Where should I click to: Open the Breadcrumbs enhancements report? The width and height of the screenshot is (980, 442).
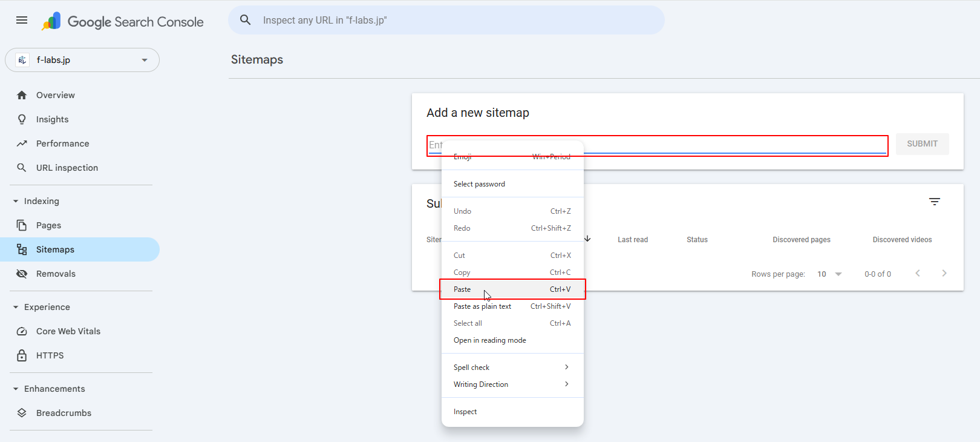(x=80, y=413)
